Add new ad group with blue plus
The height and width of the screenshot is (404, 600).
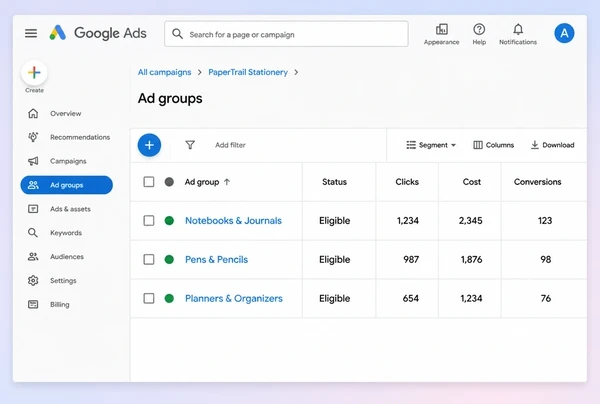149,145
